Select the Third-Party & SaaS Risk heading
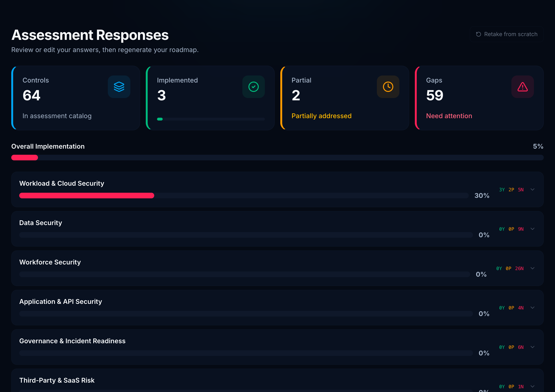Viewport: 555px width, 392px height. (57, 380)
